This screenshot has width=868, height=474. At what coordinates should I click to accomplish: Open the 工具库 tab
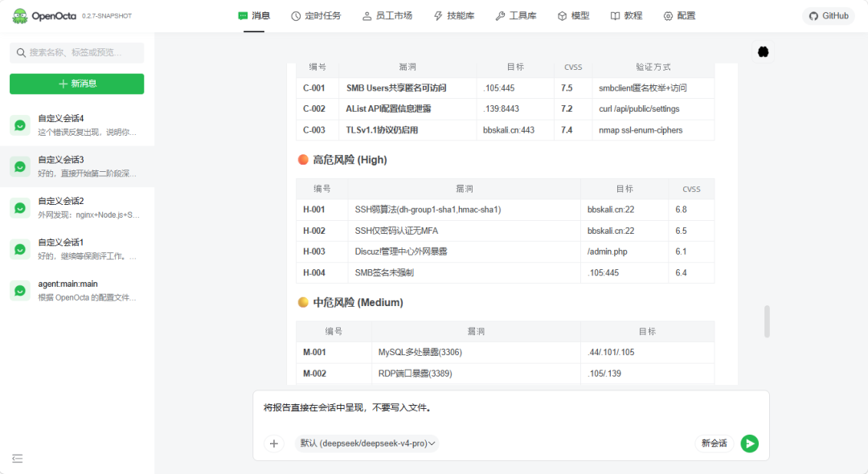516,16
